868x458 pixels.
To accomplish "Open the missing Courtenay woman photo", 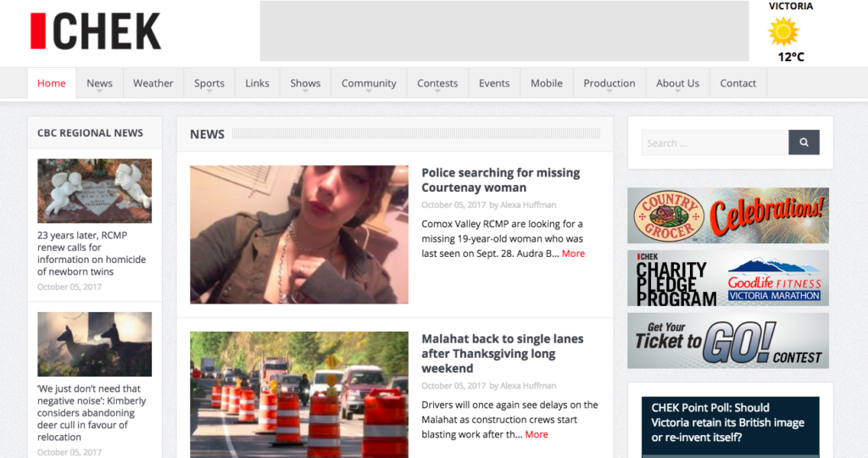I will 298,234.
